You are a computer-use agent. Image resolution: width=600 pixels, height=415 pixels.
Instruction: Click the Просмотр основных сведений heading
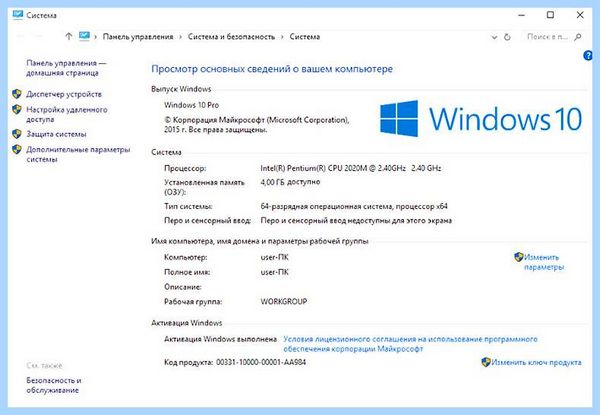pyautogui.click(x=272, y=69)
